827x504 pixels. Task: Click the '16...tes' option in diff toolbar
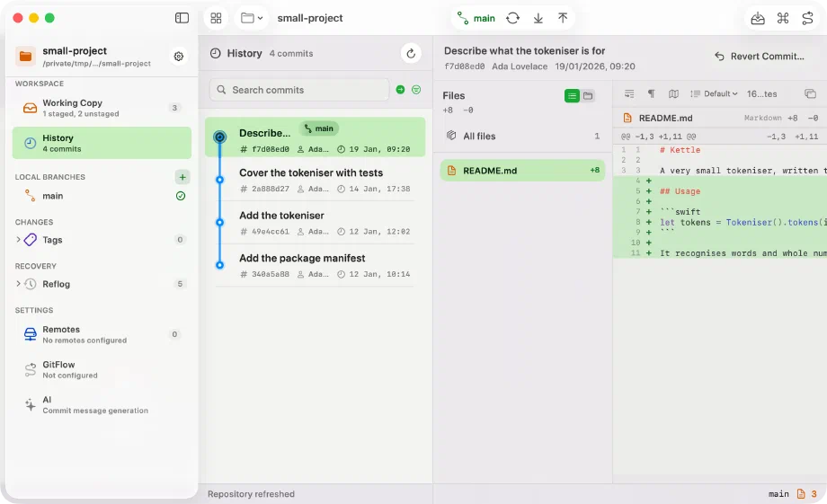(x=761, y=93)
